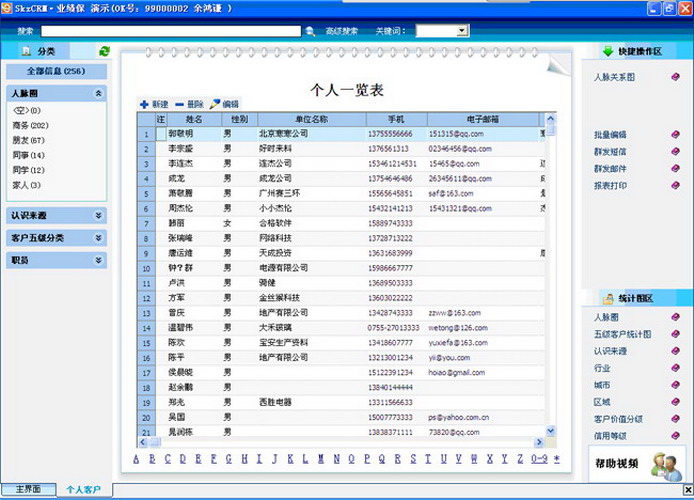Click the magnifier search icon
The image size is (694, 500).
click(310, 31)
